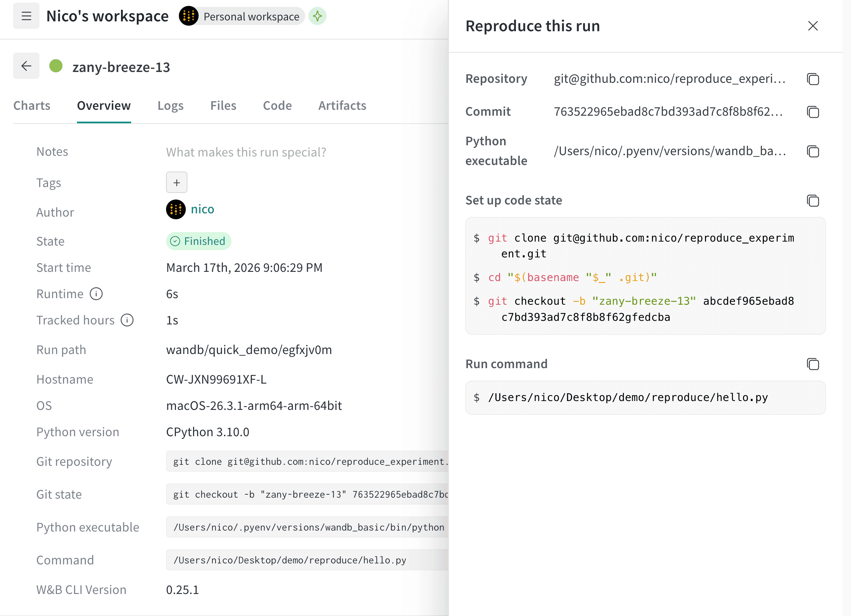Switch to the Code tab
Image resolution: width=851 pixels, height=616 pixels.
277,106
